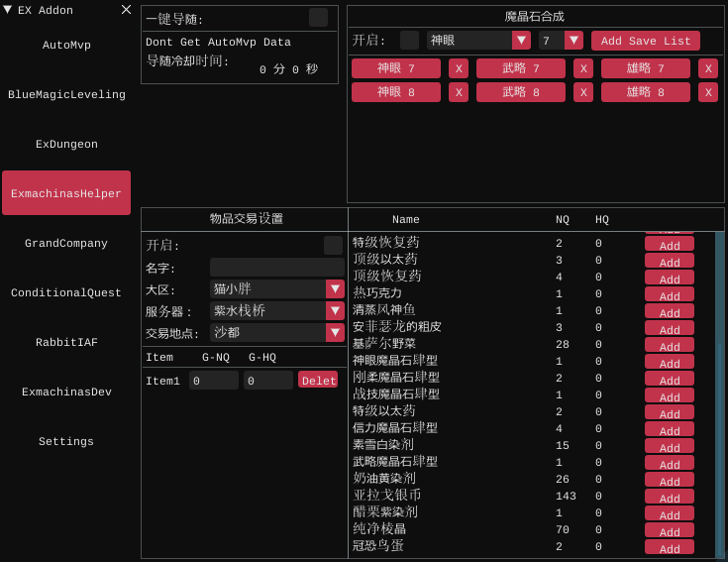Remove 神眼 8 with its X button

point(459,92)
